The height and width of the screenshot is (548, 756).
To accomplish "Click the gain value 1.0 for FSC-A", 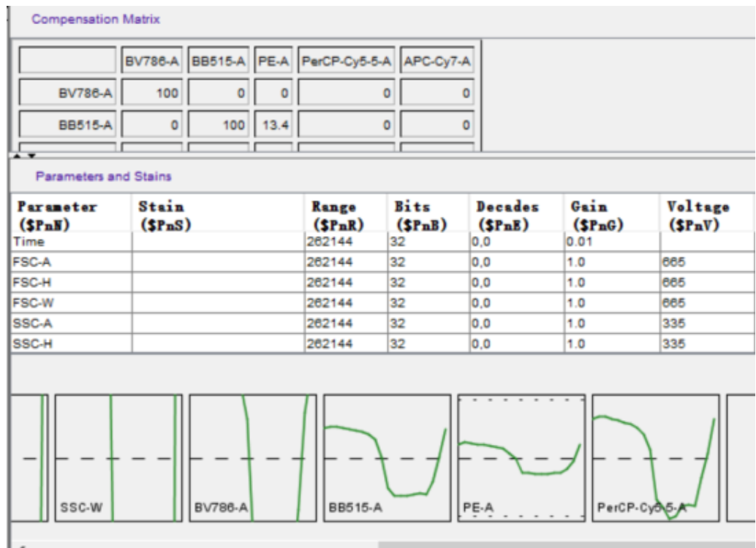I will coord(612,262).
